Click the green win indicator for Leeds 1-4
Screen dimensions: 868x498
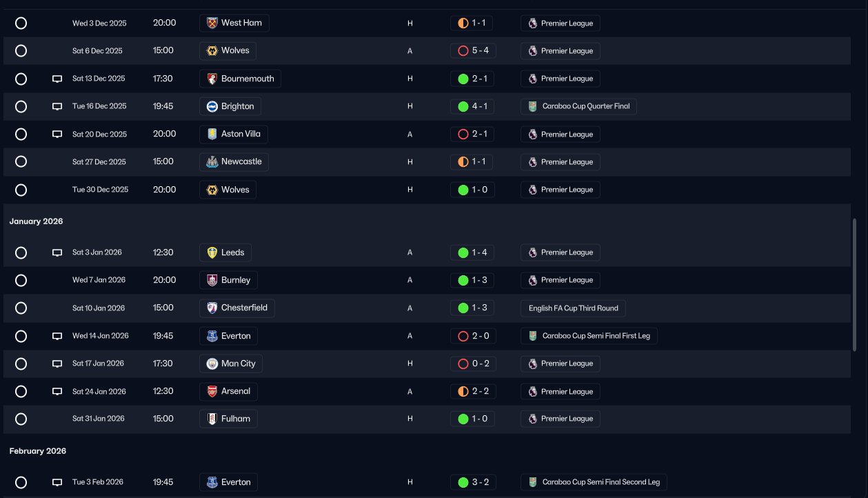463,252
